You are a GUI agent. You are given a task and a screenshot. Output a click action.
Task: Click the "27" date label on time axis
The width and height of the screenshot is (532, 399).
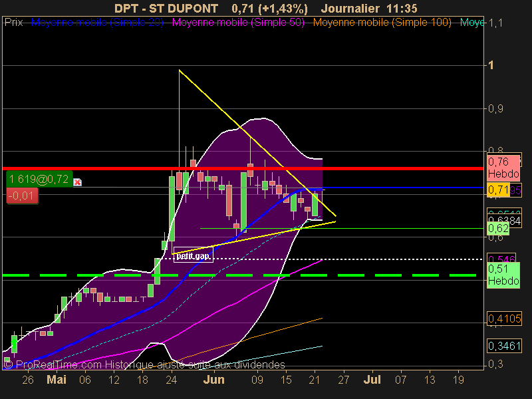click(343, 380)
